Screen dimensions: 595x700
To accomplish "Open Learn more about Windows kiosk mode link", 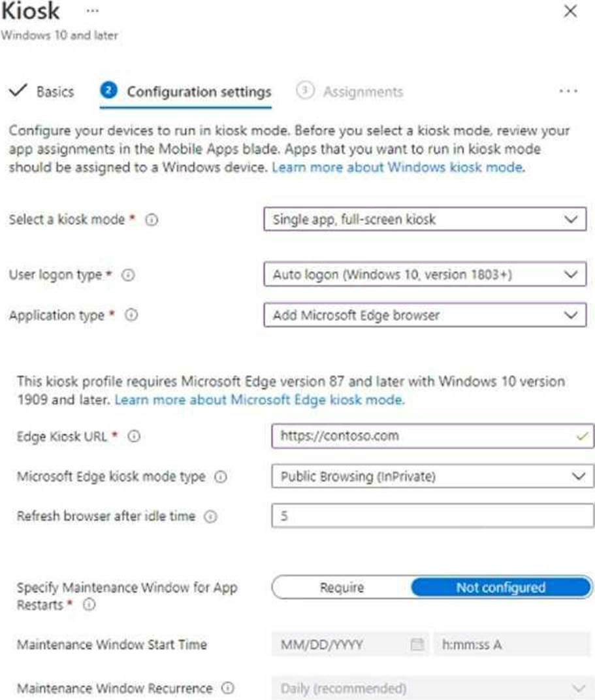I will pyautogui.click(x=397, y=167).
